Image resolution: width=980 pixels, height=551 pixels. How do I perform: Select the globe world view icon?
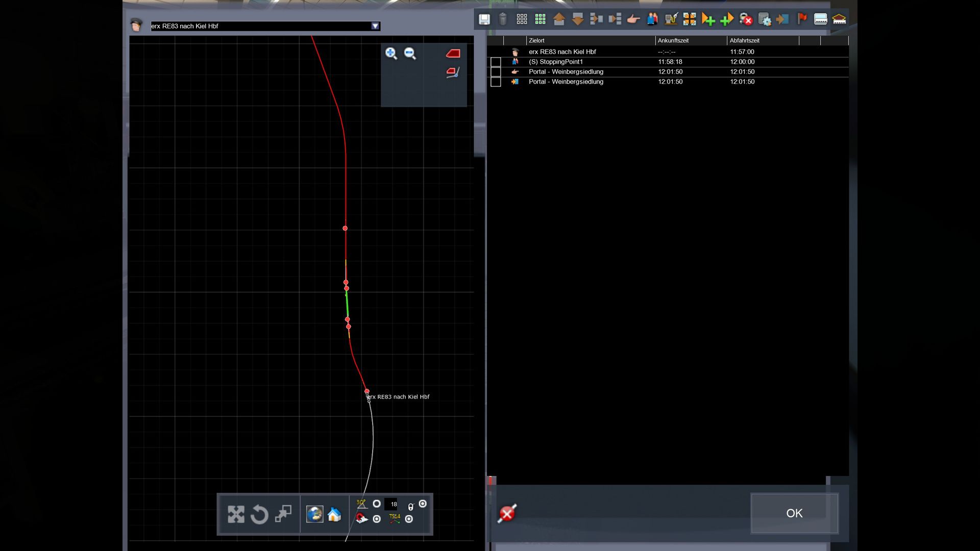coord(314,514)
